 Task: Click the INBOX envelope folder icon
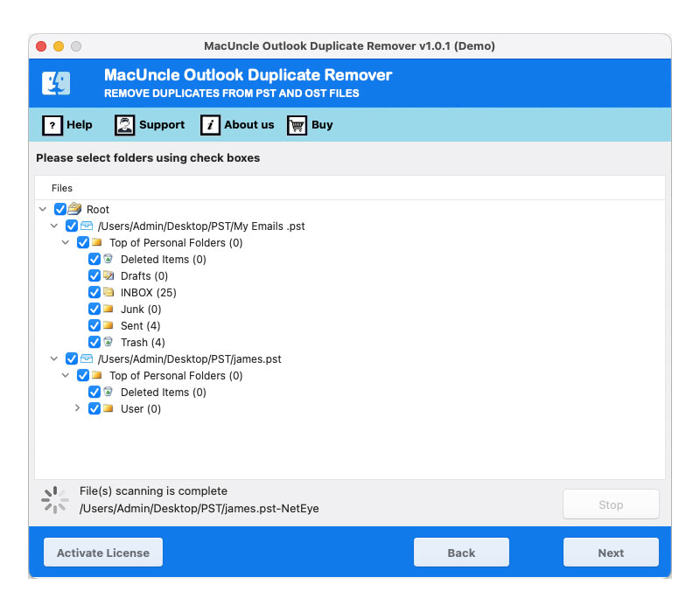click(x=108, y=292)
